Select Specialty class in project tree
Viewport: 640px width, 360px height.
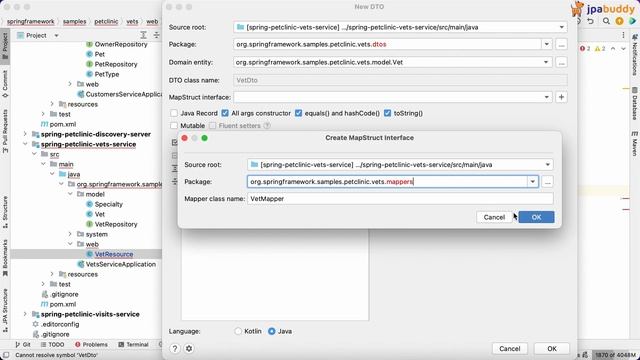(109, 204)
